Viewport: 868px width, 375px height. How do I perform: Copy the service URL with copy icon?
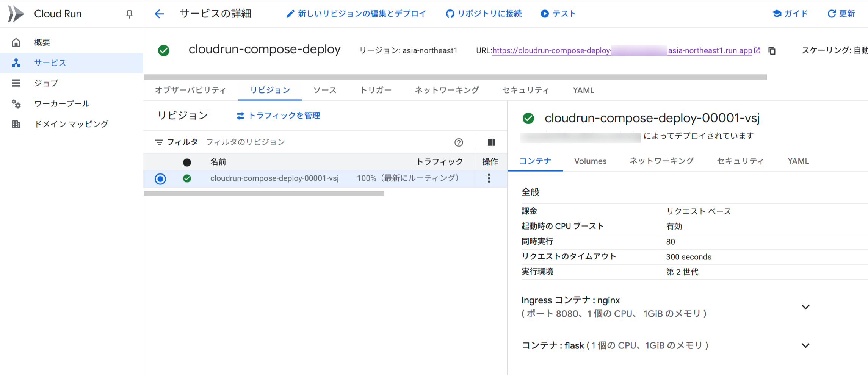point(772,50)
